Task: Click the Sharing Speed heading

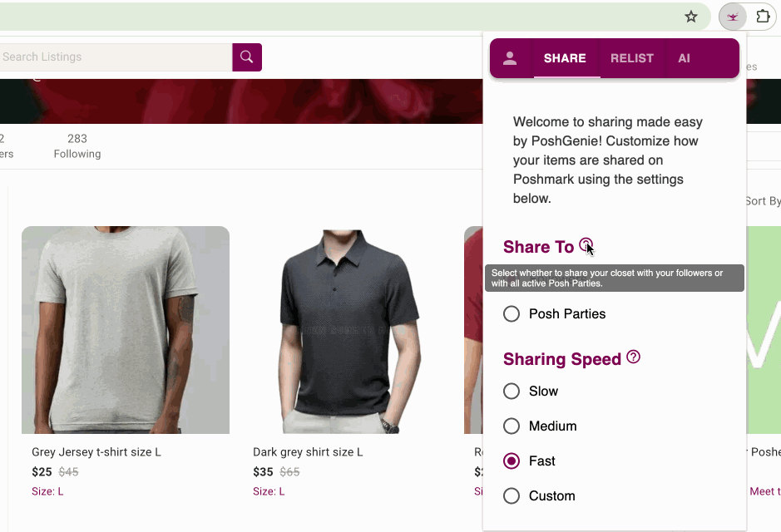Action: 562,359
